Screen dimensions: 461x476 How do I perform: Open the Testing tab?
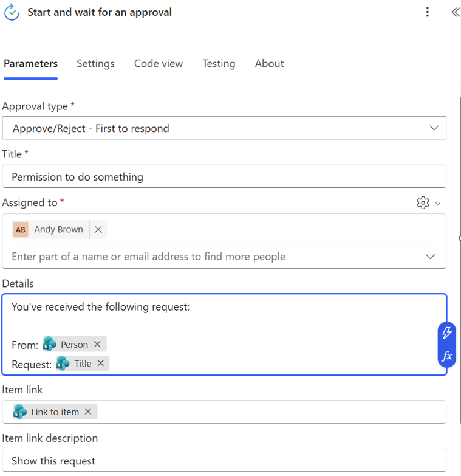pyautogui.click(x=219, y=63)
